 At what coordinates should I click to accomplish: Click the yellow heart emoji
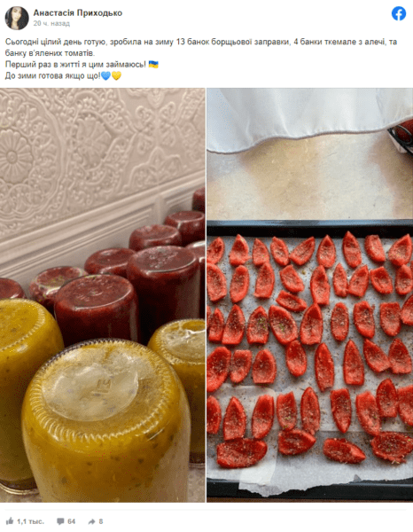click(116, 76)
